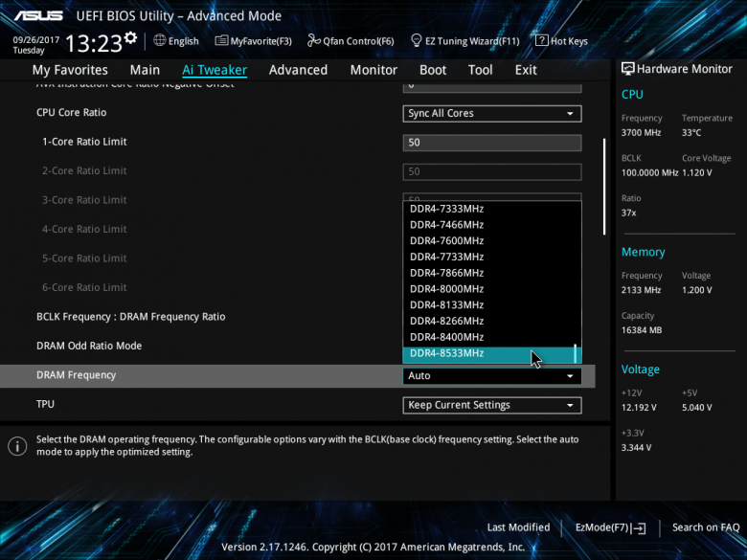Click Core Voltage 1.120 V value

[697, 173]
